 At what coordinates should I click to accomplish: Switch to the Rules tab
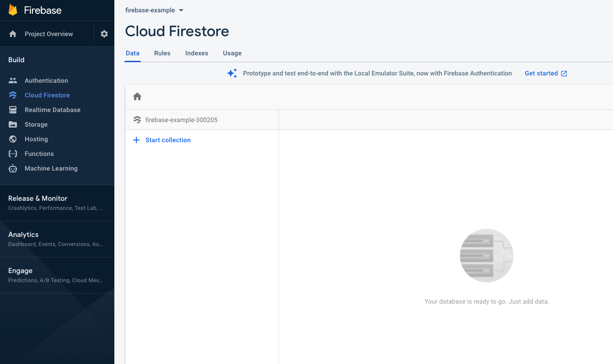pyautogui.click(x=162, y=53)
